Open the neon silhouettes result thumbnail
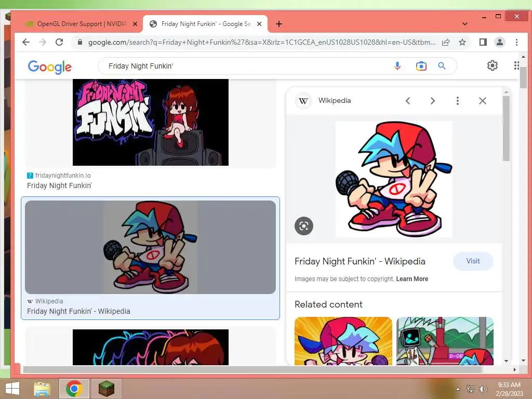The image size is (532, 399). click(x=150, y=347)
